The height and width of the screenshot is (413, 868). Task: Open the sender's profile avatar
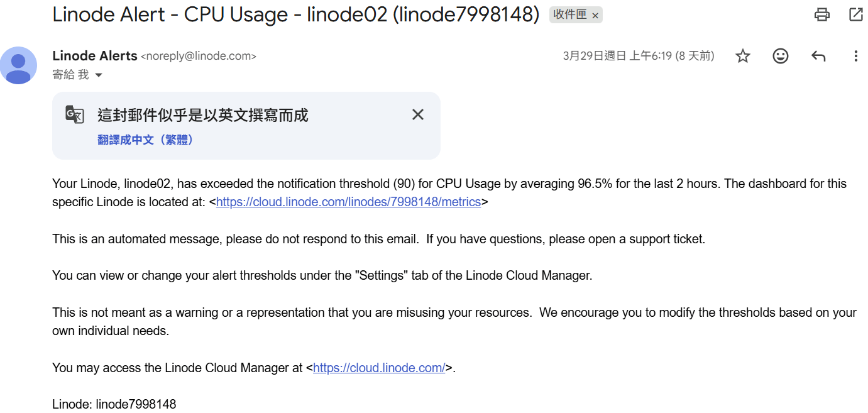[x=19, y=65]
